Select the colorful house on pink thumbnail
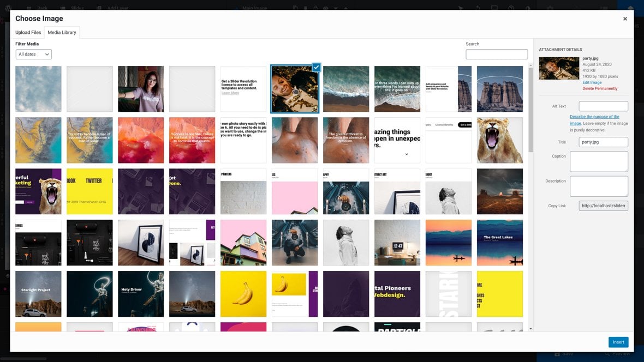The height and width of the screenshot is (362, 644). tap(243, 243)
